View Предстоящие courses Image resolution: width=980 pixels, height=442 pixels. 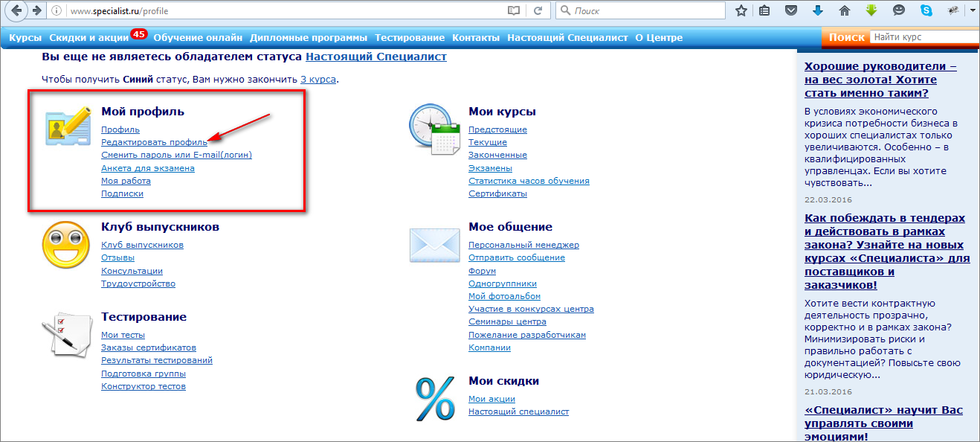click(497, 129)
